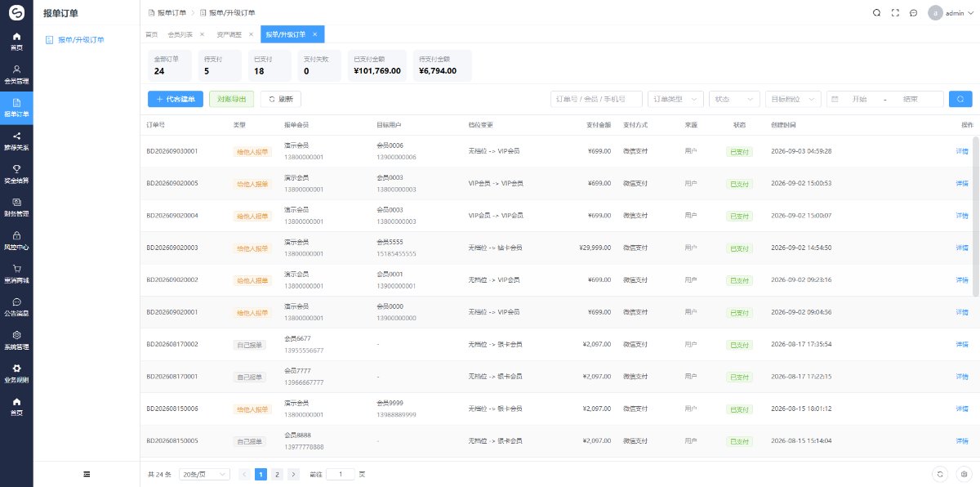Open 重消商城 in the sidebar
The width and height of the screenshot is (980, 487).
pos(16,274)
